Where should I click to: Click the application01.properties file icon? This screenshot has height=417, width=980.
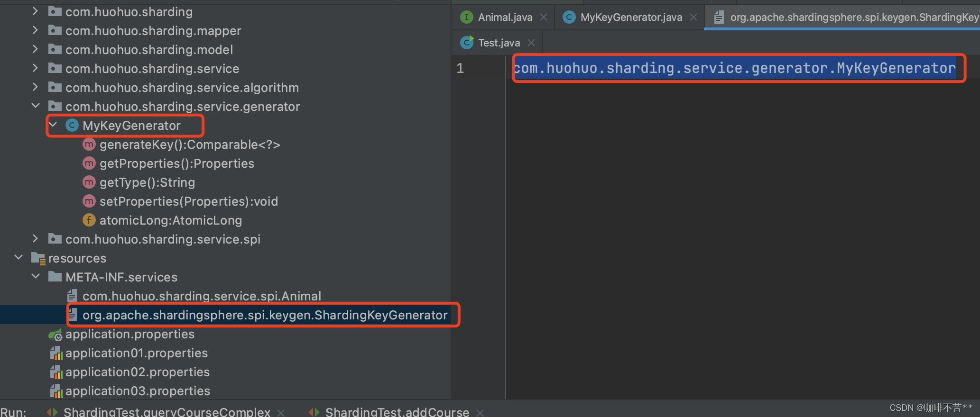56,353
